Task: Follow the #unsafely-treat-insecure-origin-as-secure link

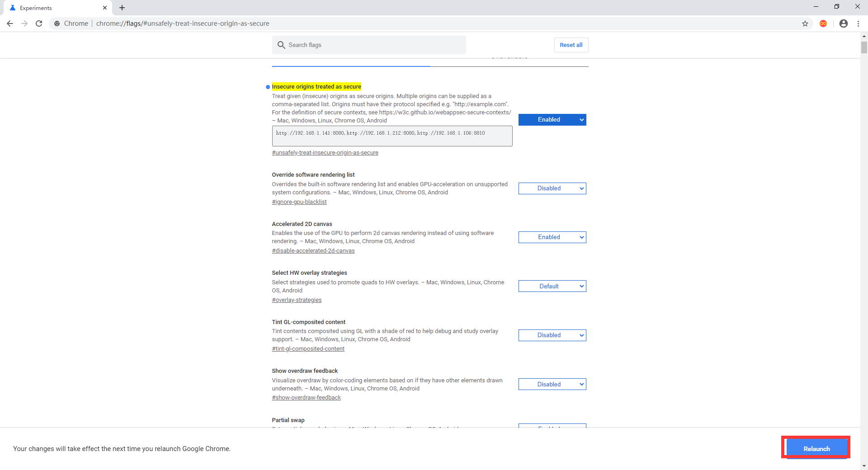Action: tap(325, 153)
